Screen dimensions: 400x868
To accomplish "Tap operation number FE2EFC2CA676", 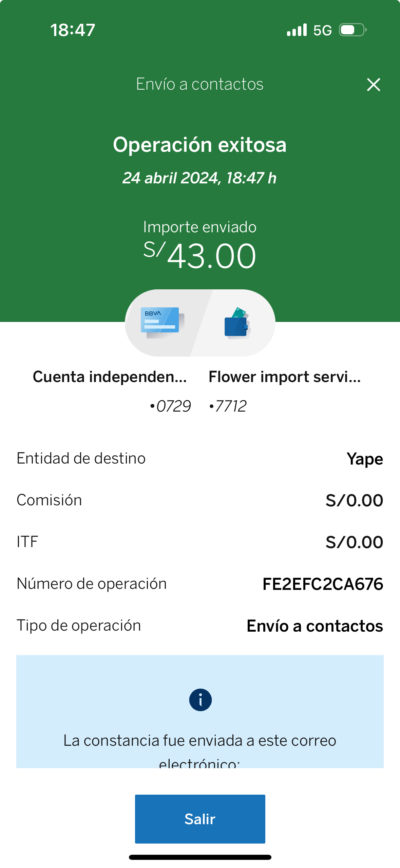I will (x=323, y=584).
